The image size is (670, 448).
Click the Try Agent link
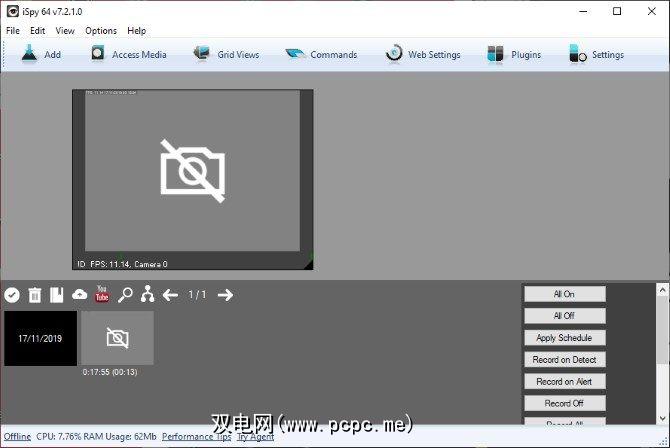tap(256, 436)
